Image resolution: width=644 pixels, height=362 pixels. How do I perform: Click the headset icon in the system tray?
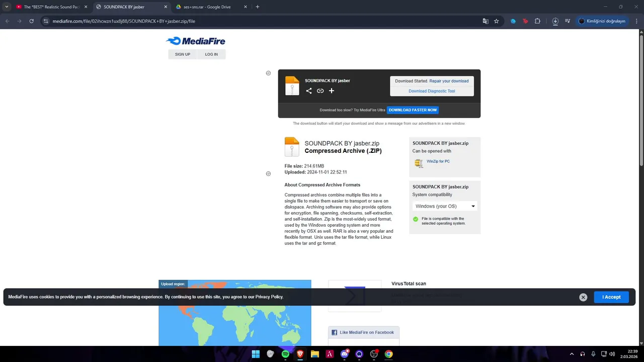pos(583,354)
